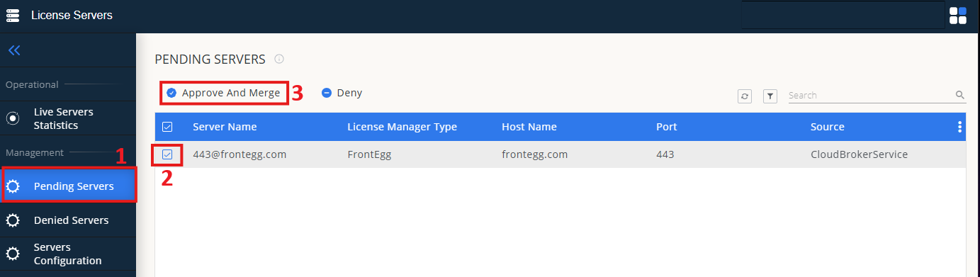Open Live Servers Statistics page
Viewport: 980px width, 277px height.
click(68, 118)
